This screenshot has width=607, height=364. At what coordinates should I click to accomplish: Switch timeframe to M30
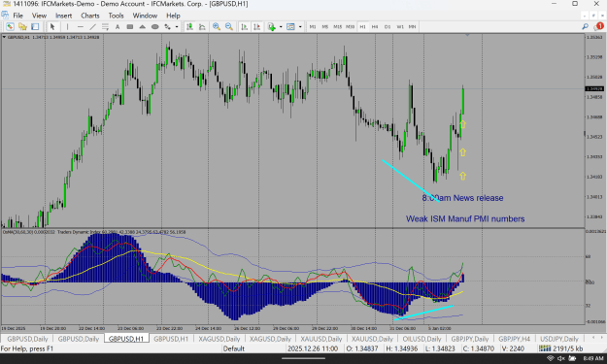point(350,26)
